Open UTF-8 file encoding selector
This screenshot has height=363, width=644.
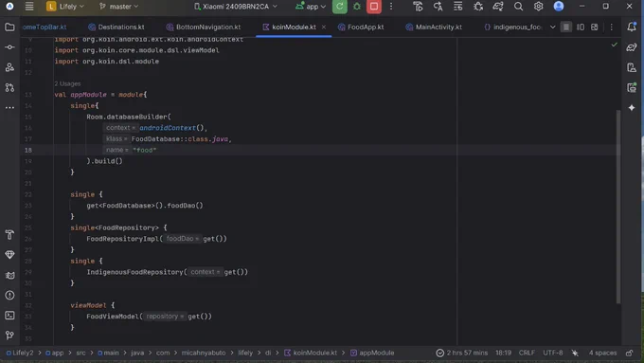point(553,353)
